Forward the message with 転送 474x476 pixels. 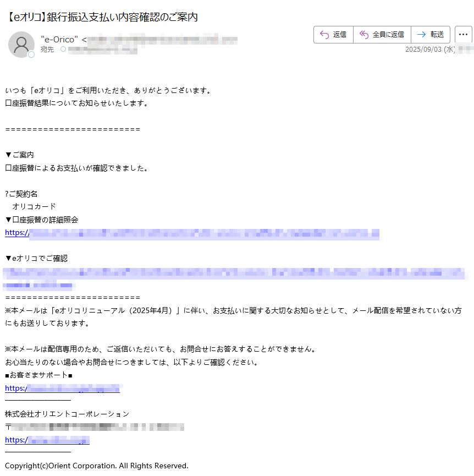[431, 35]
